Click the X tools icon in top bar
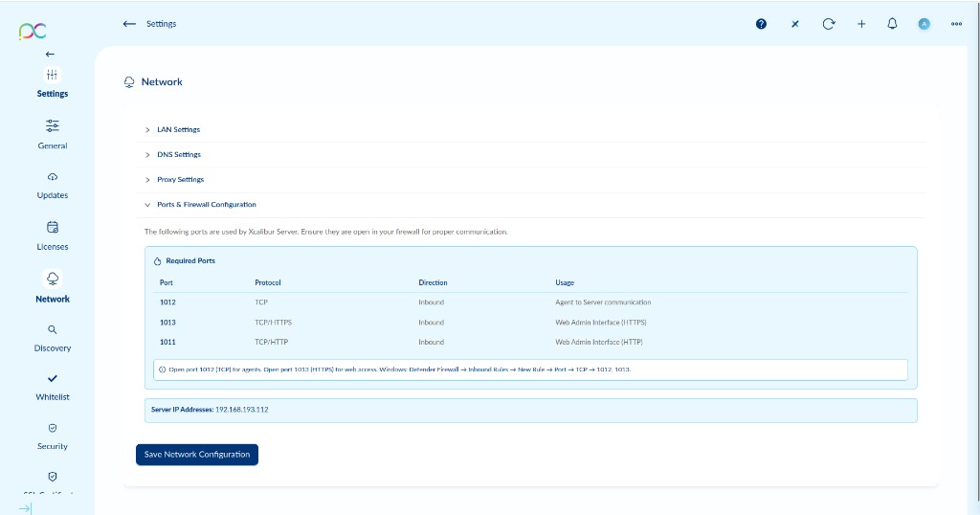Image resolution: width=980 pixels, height=515 pixels. 794,24
